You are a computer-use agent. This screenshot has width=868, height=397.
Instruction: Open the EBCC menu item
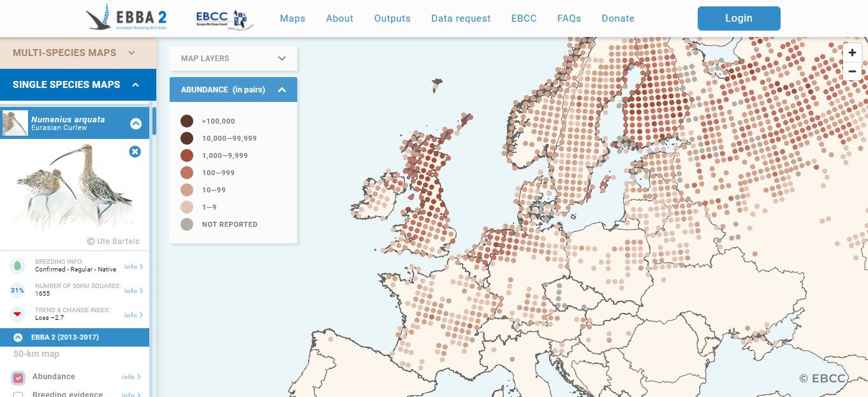point(524,18)
